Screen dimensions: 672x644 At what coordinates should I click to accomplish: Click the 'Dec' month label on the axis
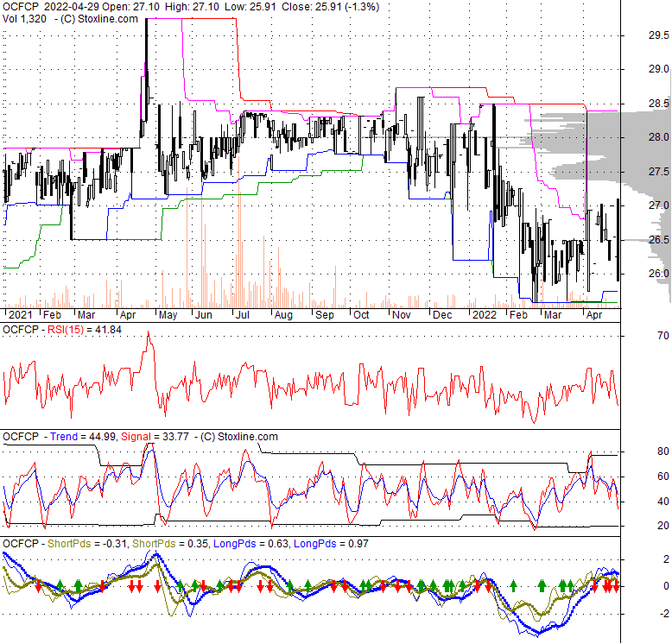(442, 315)
